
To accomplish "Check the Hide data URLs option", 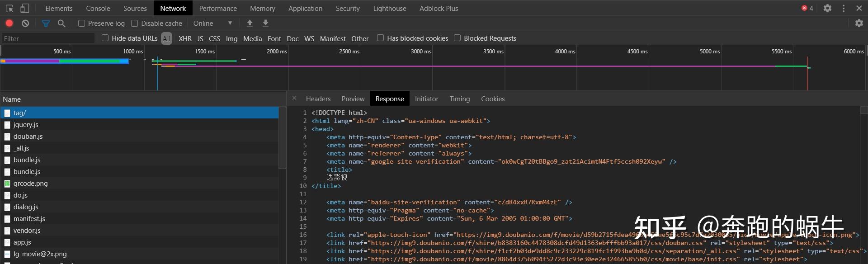I will pos(105,38).
